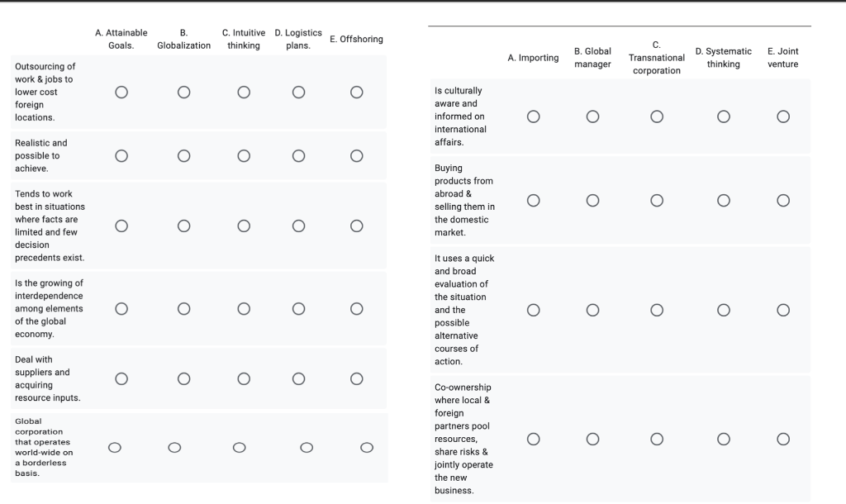Select Offshoring for growing interdependence row
The height and width of the screenshot is (504, 846).
[x=356, y=308]
